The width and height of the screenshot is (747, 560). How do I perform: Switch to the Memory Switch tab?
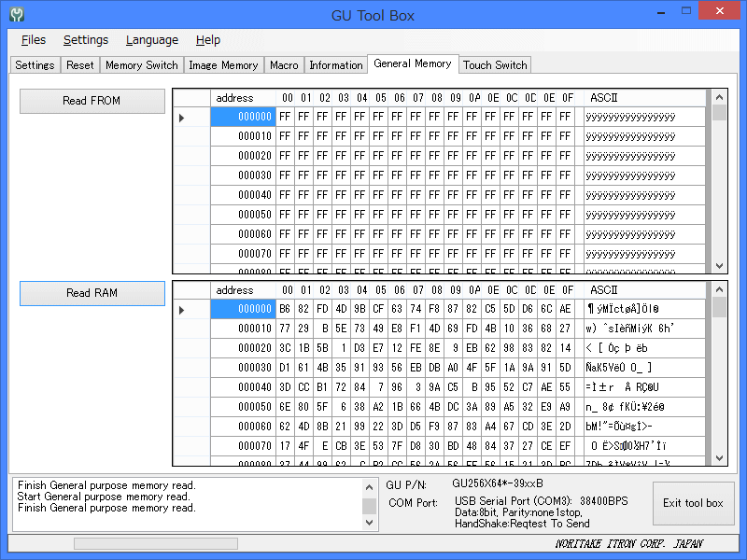tap(141, 65)
